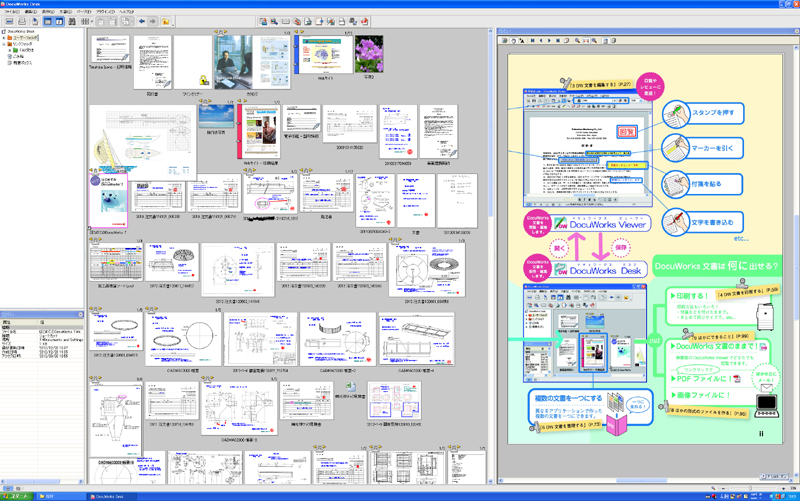
Task: Click the first plugin icon in the plugin toolbar
Action: [x=263, y=21]
